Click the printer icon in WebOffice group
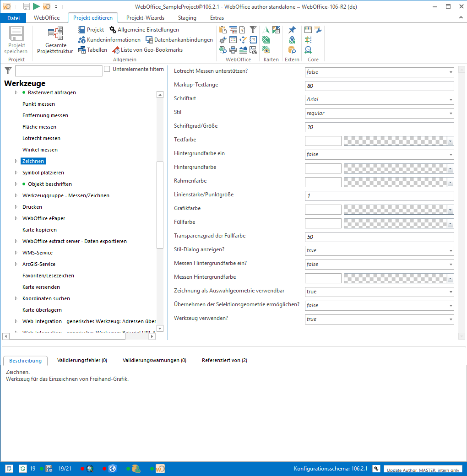 pyautogui.click(x=233, y=50)
